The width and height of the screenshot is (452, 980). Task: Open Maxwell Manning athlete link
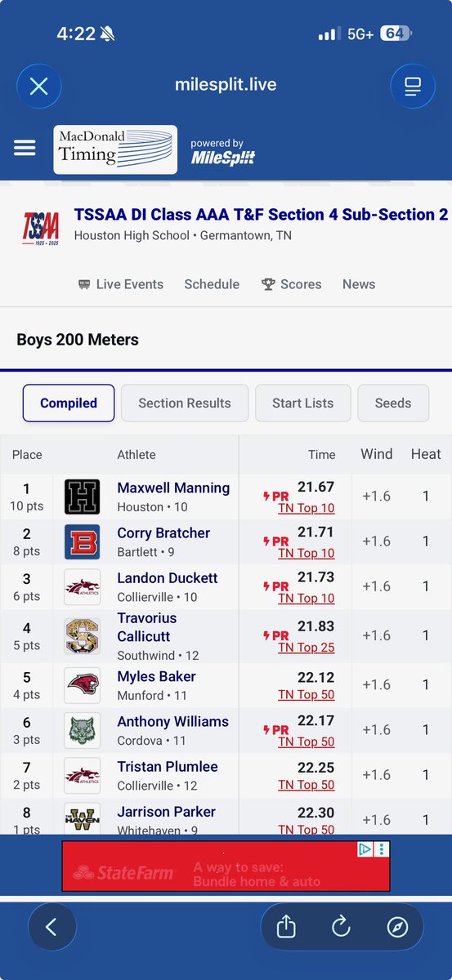tap(173, 488)
